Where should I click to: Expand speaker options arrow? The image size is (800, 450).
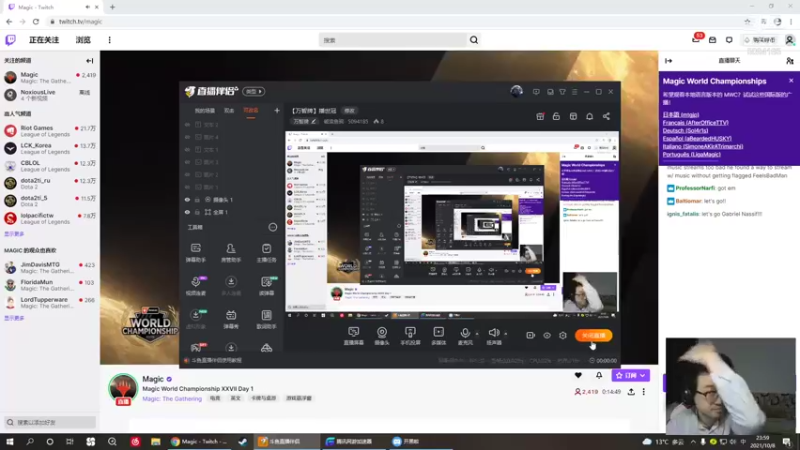tap(506, 333)
